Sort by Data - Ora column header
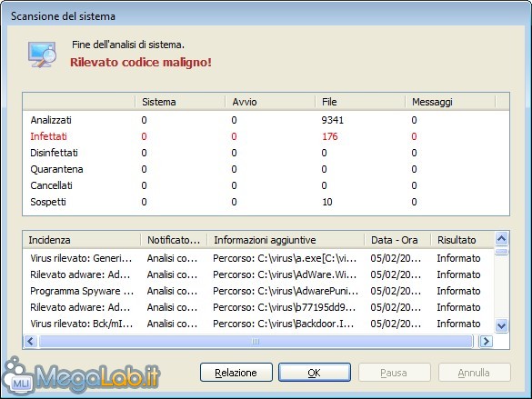 pos(397,240)
